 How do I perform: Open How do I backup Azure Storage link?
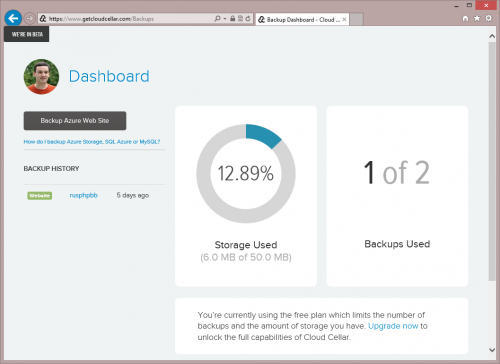[92, 142]
